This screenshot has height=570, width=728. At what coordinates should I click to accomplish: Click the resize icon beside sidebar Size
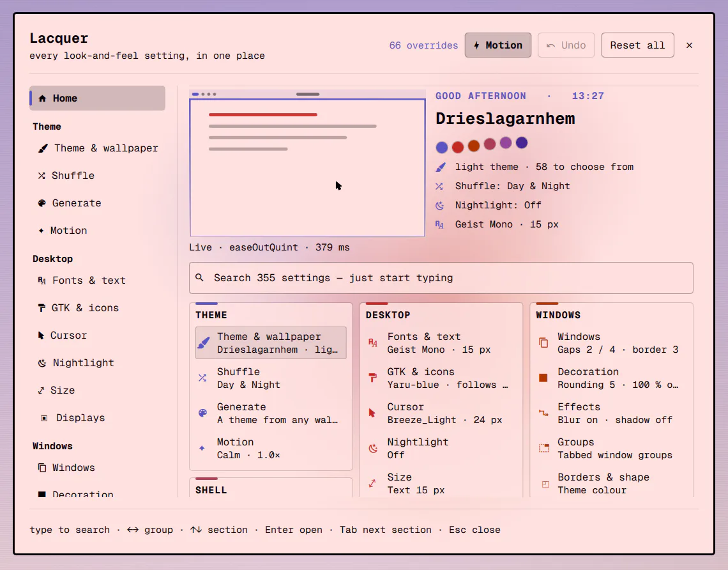[41, 390]
